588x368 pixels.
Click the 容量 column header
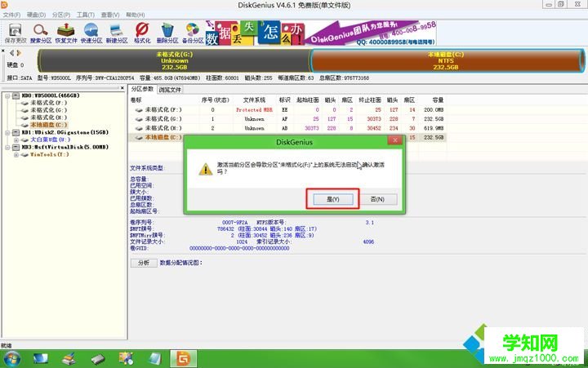pyautogui.click(x=438, y=100)
